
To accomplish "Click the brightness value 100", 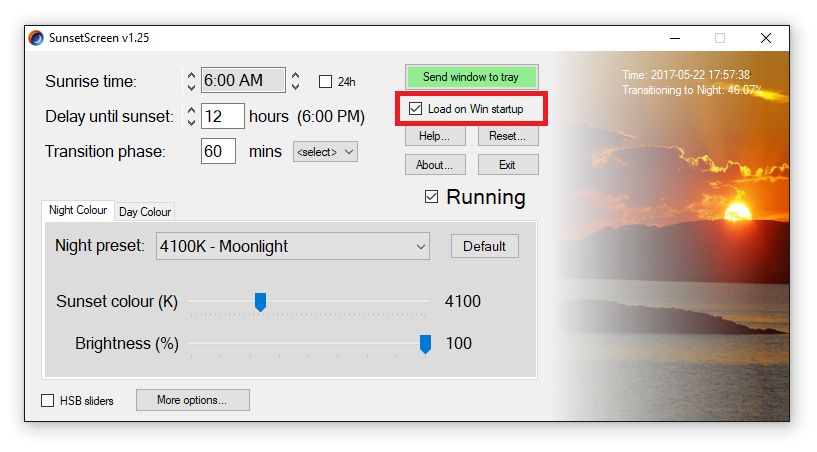I will click(459, 344).
